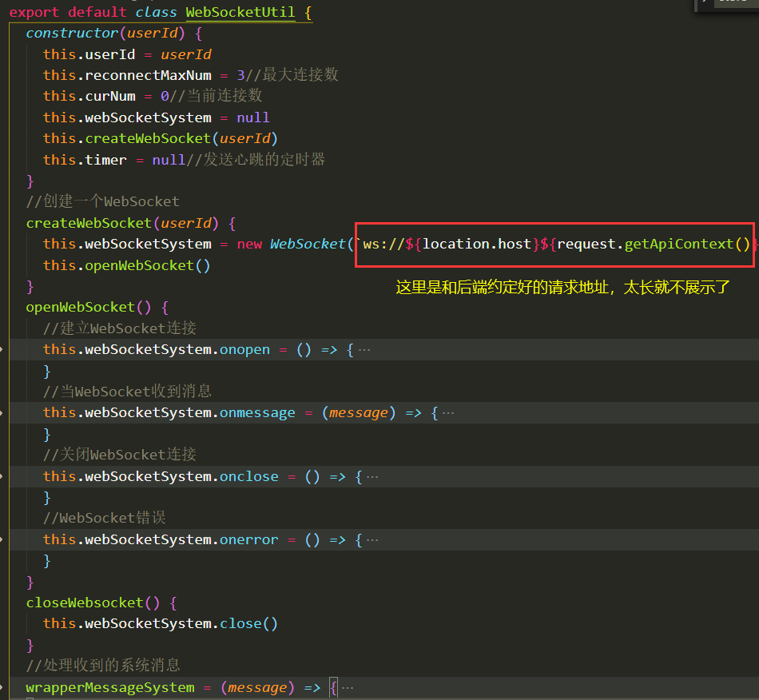
Task: Select the comment '//发送心跳的定时器'
Action: tap(255, 159)
